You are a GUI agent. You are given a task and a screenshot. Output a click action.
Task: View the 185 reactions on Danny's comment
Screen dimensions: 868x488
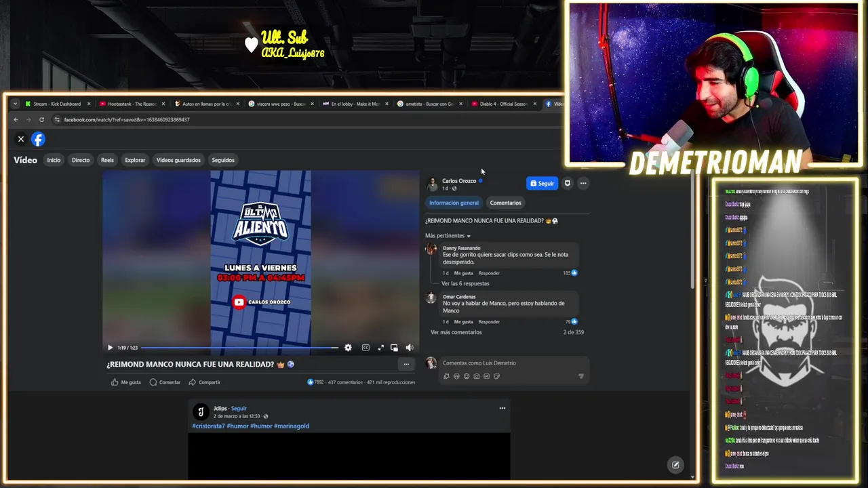point(570,272)
